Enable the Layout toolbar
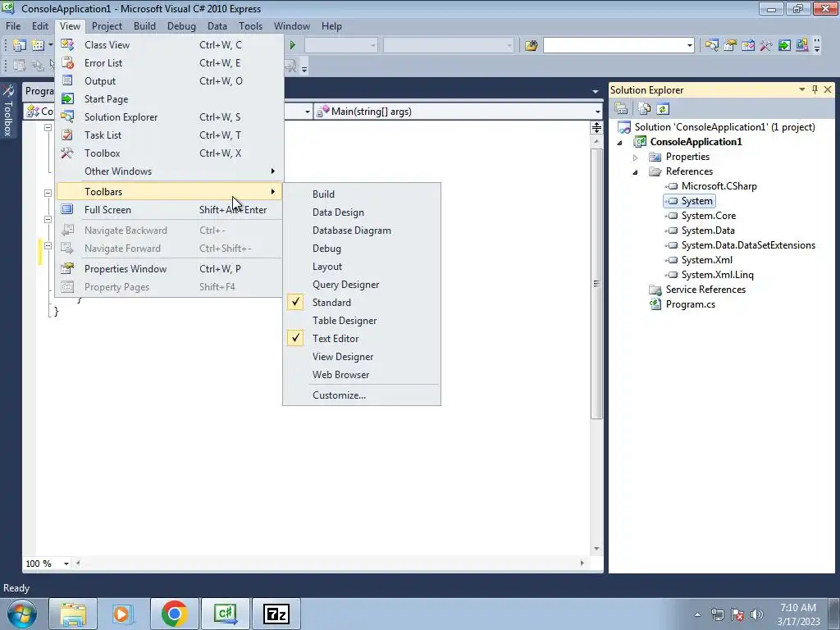This screenshot has width=840, height=630. pyautogui.click(x=362, y=267)
